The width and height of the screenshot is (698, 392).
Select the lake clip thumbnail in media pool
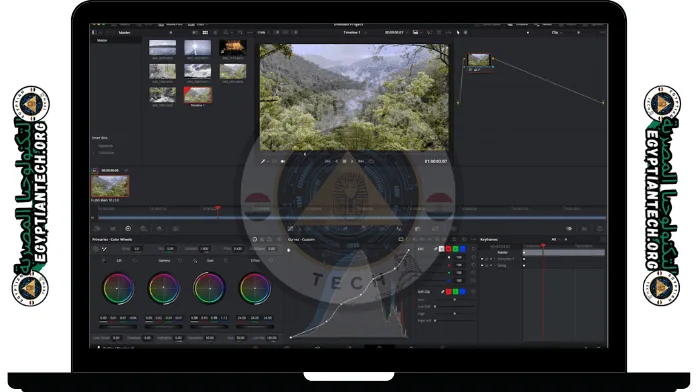coord(162,47)
